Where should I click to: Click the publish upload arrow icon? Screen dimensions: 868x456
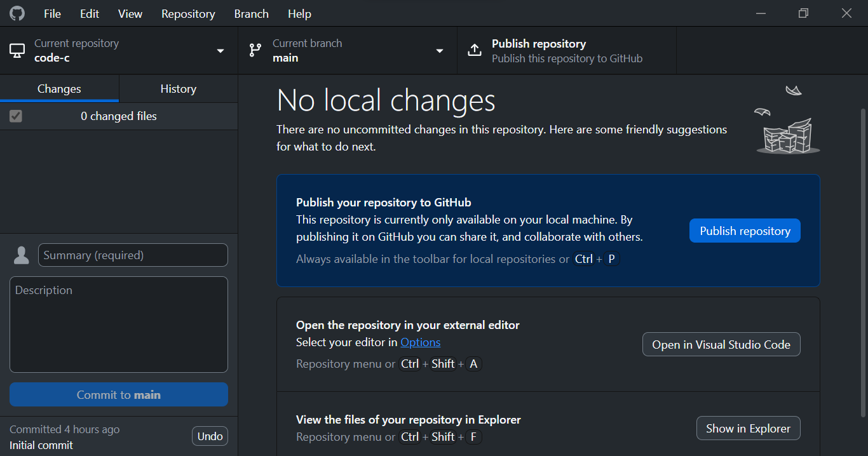(475, 51)
